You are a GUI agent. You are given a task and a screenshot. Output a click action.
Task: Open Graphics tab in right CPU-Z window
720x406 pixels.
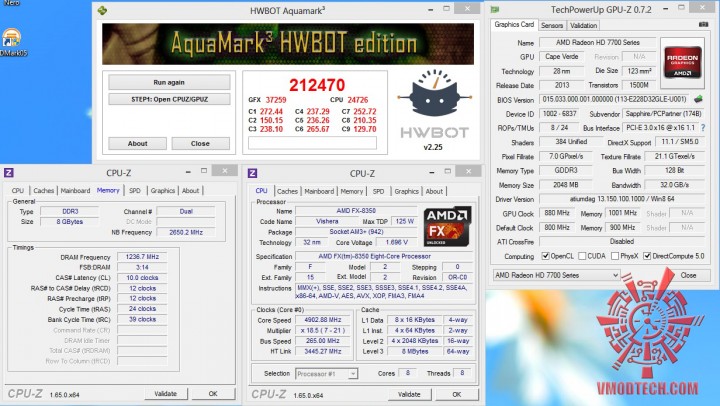coord(407,192)
